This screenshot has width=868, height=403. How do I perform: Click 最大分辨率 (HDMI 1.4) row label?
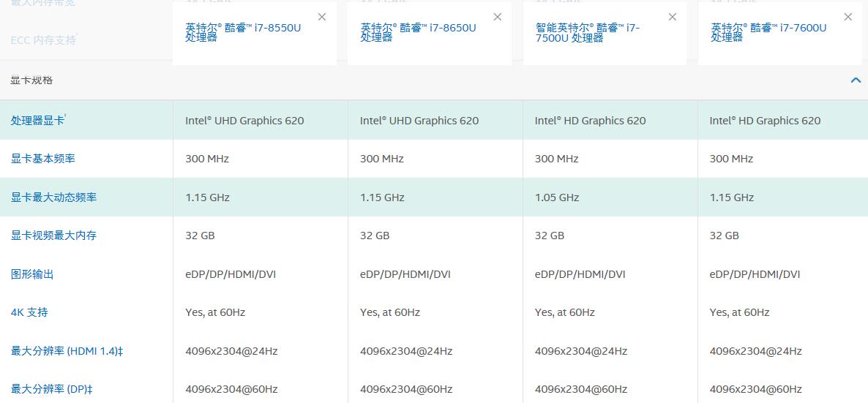pyautogui.click(x=67, y=351)
